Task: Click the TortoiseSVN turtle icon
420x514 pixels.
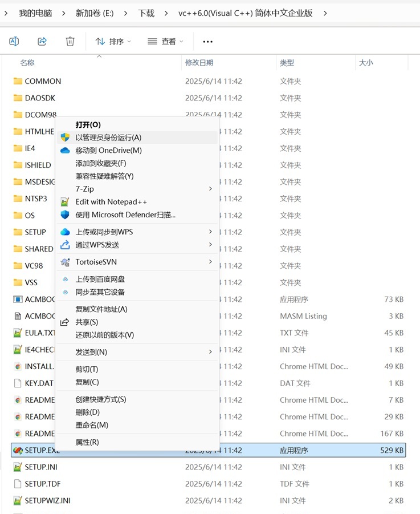Action: (x=65, y=262)
